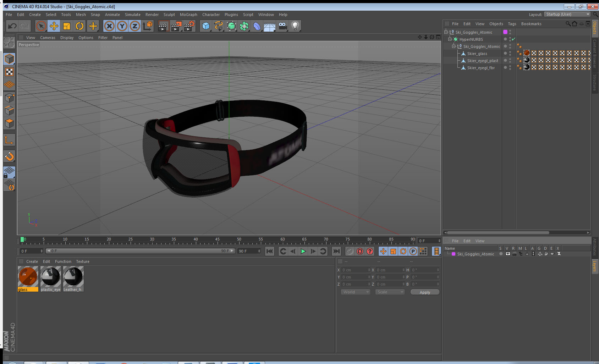The width and height of the screenshot is (599, 364).
Task: Toggle HyperNURBS enabled green checkmark
Action: click(x=513, y=39)
